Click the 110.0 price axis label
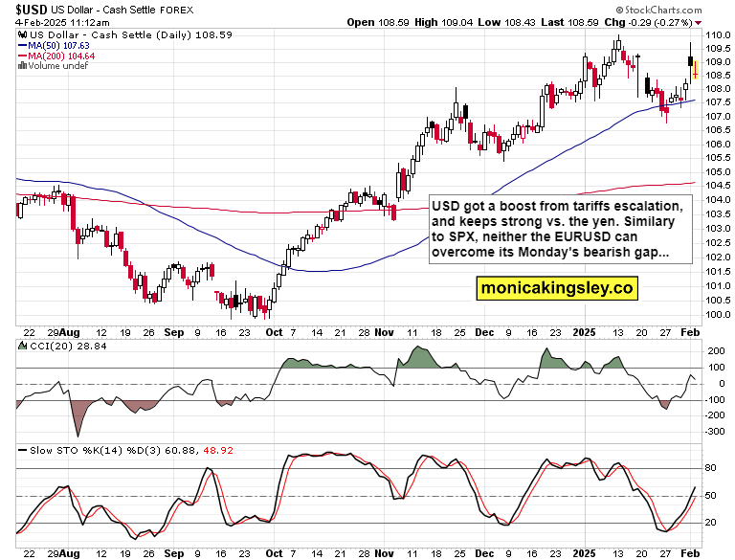The image size is (735, 560). tap(718, 34)
